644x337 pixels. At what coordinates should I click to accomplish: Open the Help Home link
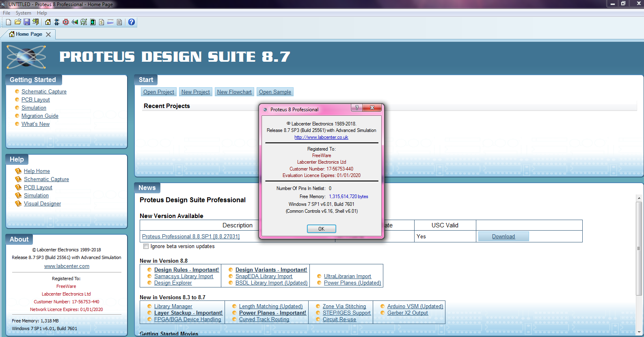click(37, 171)
